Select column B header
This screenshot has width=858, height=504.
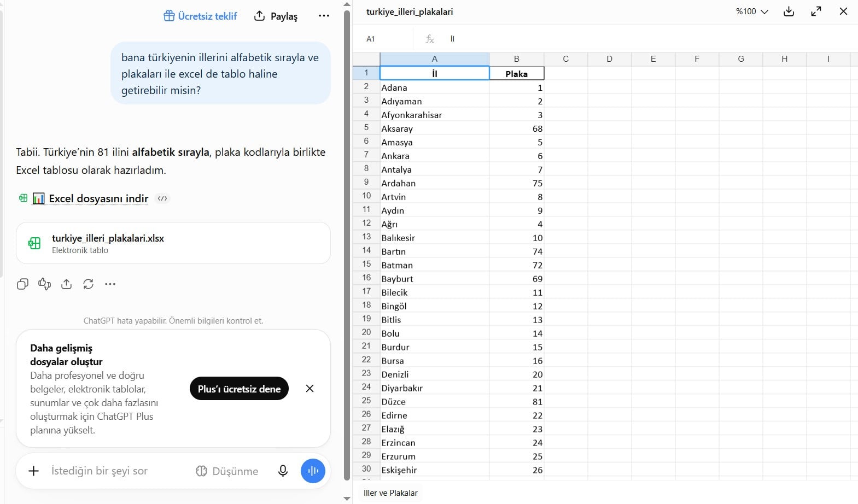click(x=516, y=59)
